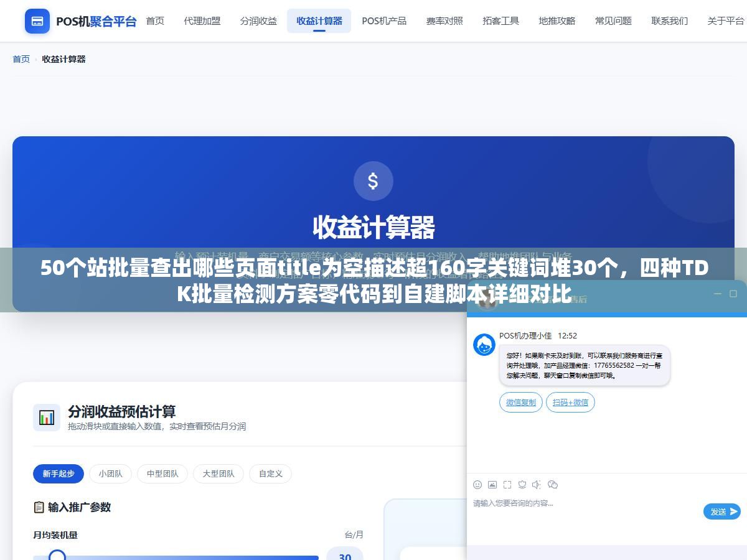Image resolution: width=747 pixels, height=560 pixels.
Task: Open 联系我们 navigation item
Action: (670, 21)
